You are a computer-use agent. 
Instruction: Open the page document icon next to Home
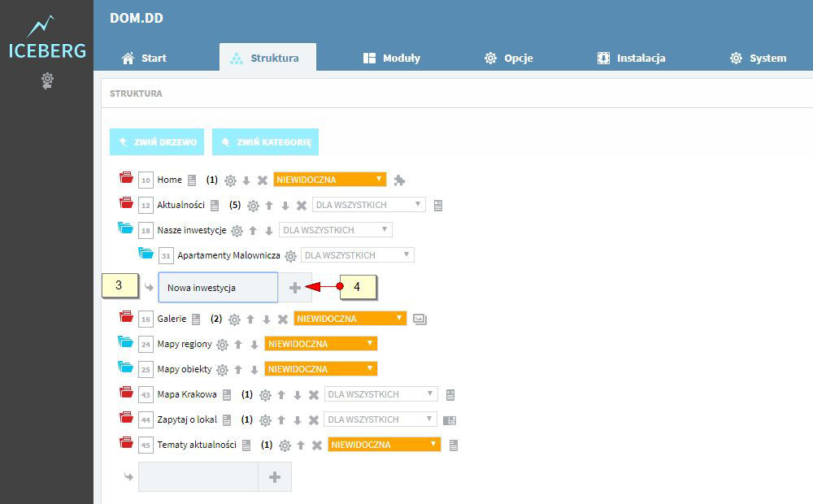192,180
